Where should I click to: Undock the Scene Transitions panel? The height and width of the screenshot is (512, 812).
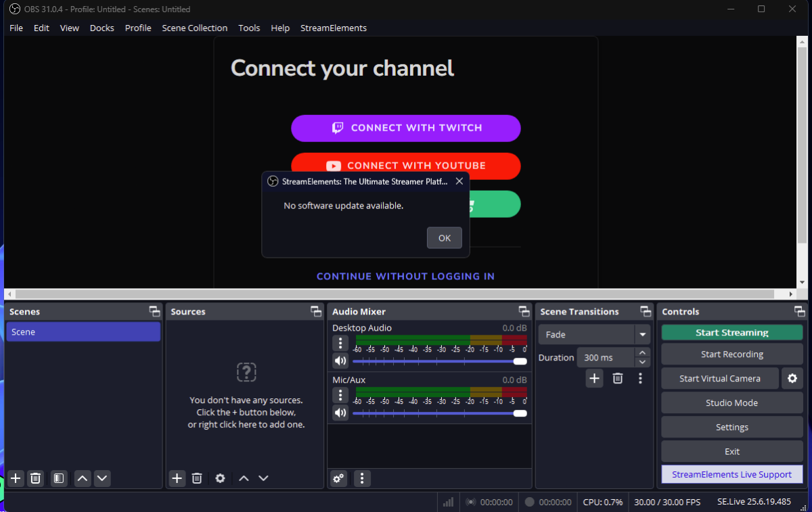pyautogui.click(x=646, y=311)
